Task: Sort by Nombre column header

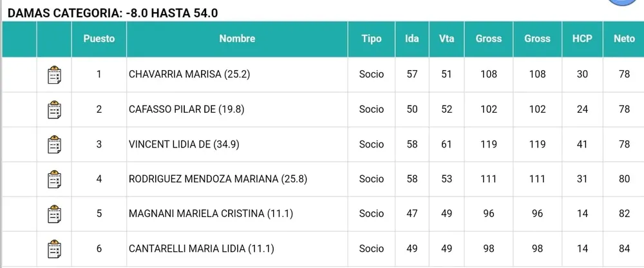Action: [237, 39]
